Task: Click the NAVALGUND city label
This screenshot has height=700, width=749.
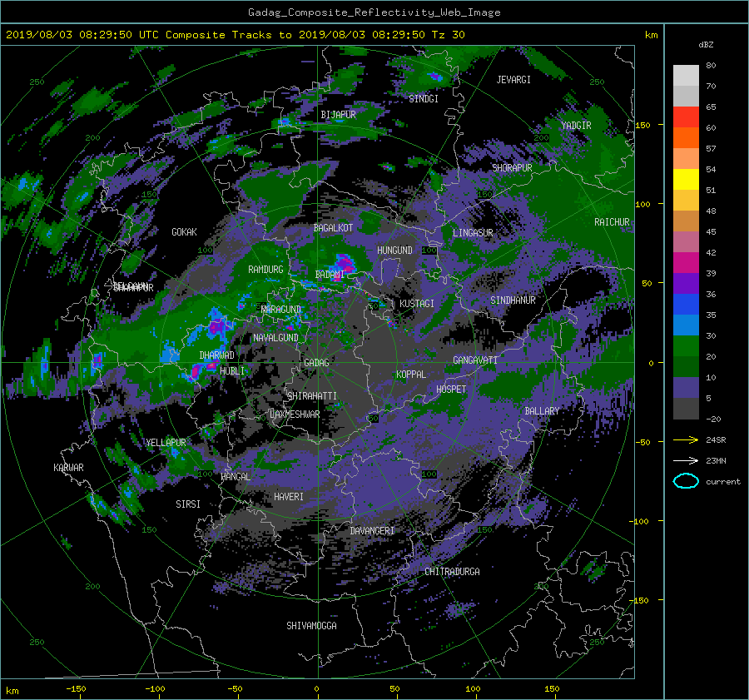Action: (275, 338)
